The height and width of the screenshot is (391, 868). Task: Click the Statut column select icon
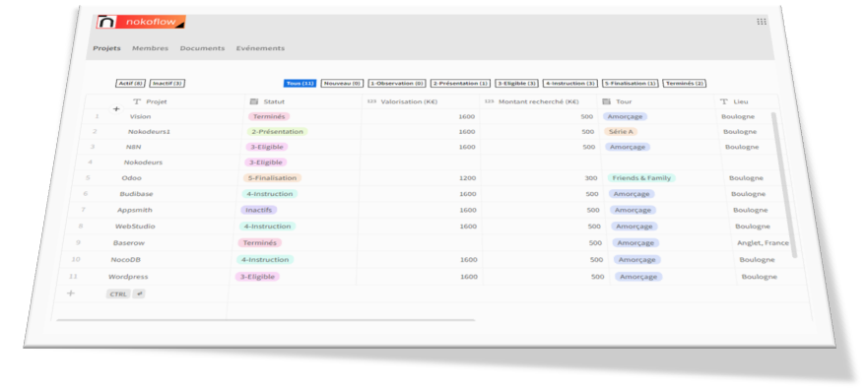pyautogui.click(x=253, y=101)
